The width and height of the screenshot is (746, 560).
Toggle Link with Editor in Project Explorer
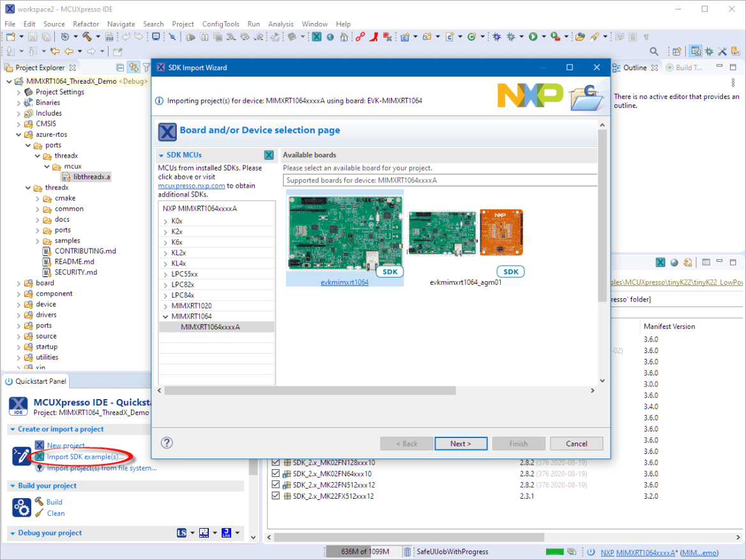pos(134,67)
